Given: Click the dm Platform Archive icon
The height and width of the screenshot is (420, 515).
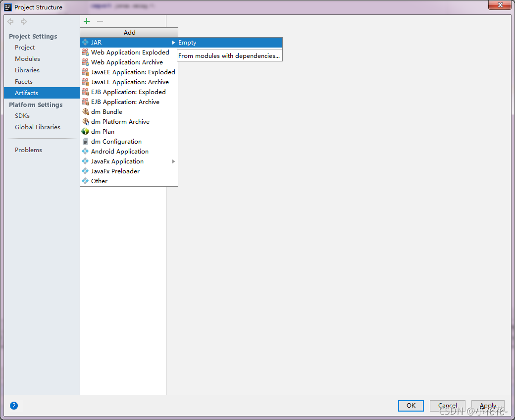Looking at the screenshot, I should tap(85, 121).
